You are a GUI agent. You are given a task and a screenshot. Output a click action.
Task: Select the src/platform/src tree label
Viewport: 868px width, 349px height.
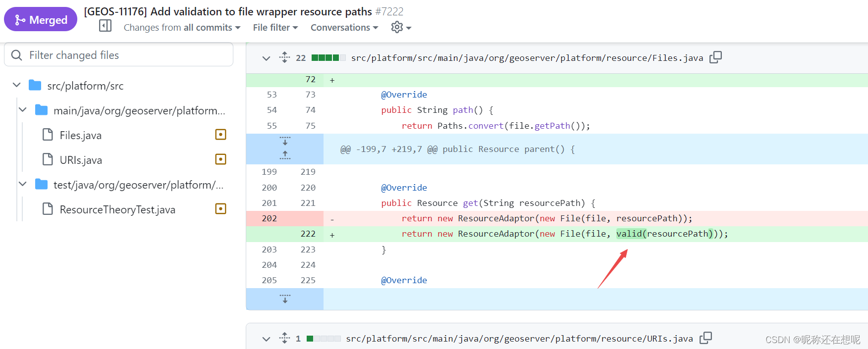[85, 86]
